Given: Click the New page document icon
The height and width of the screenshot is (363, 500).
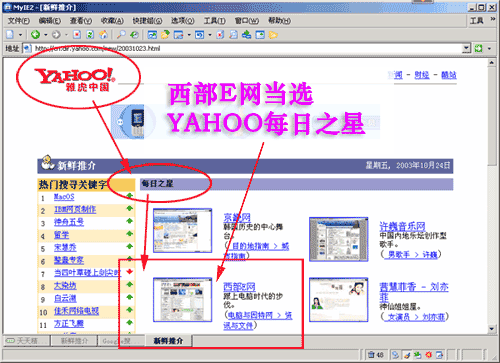Looking at the screenshot, I should pyautogui.click(x=10, y=34).
